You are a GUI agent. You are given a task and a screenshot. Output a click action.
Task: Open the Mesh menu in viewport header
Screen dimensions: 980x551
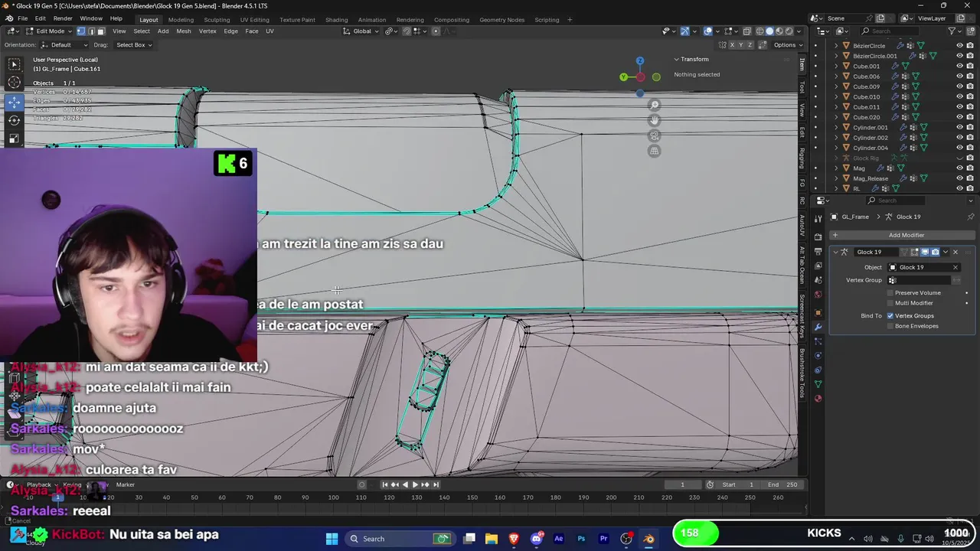click(x=184, y=31)
